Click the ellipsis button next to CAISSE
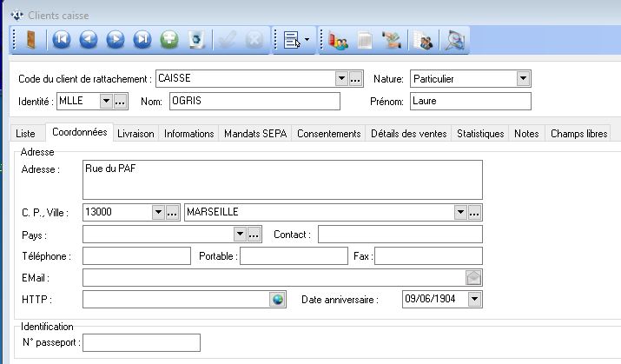The image size is (621, 364). (355, 79)
